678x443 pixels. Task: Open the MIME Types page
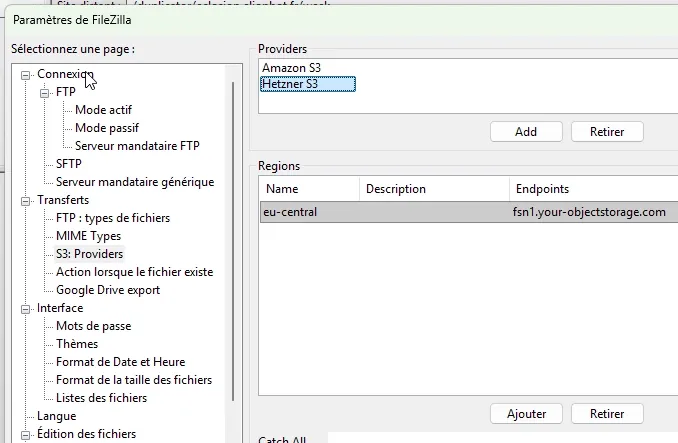88,236
